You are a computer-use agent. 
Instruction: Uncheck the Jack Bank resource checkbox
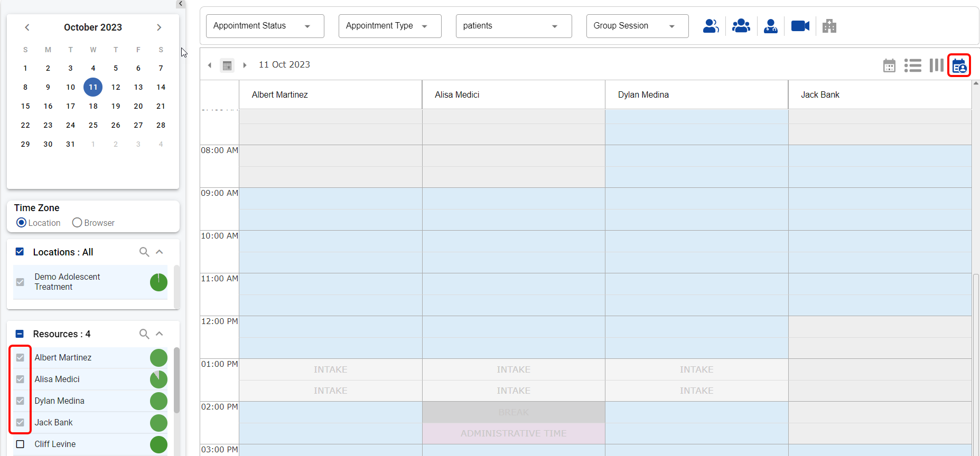(20, 423)
